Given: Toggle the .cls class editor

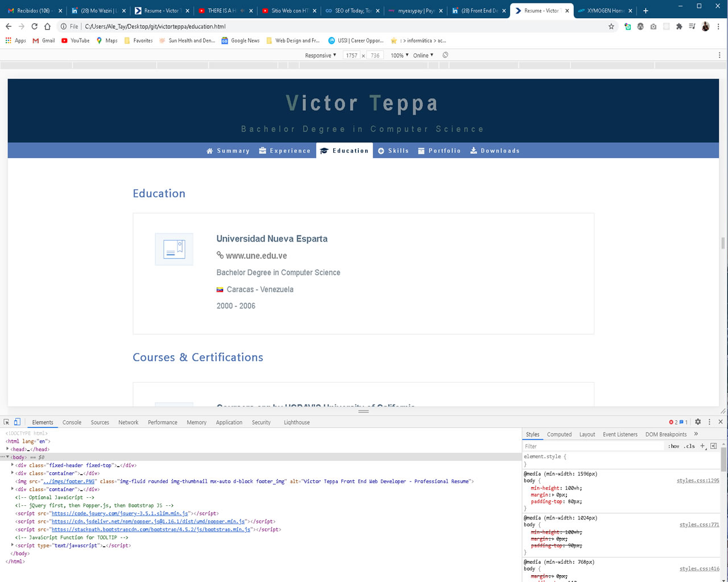Looking at the screenshot, I should pyautogui.click(x=690, y=446).
